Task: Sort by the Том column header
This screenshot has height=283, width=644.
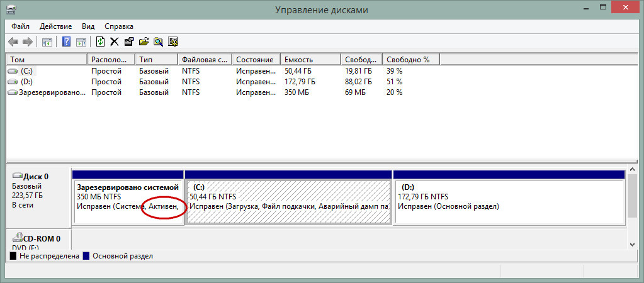Action: coord(47,60)
